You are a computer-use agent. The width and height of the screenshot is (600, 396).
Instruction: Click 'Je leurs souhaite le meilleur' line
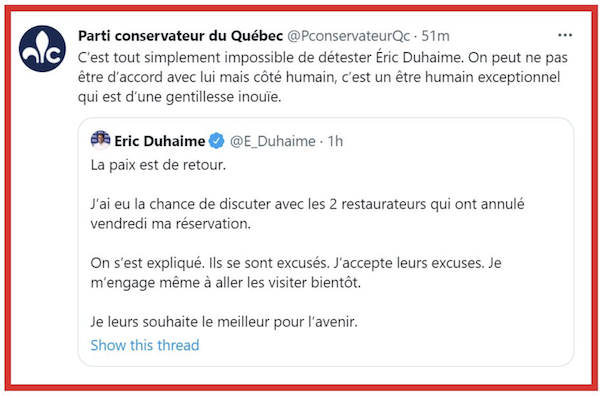coord(224,322)
